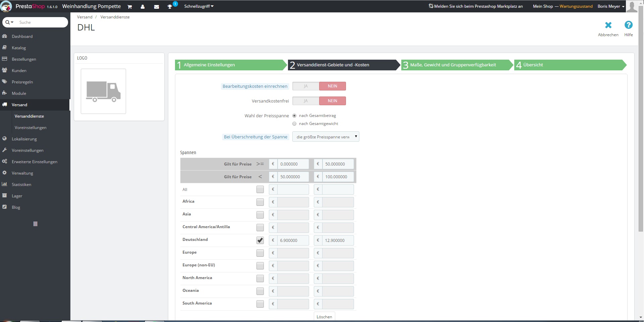This screenshot has height=322, width=644.
Task: Click the Bestellungen credit card icon
Action: [5, 59]
